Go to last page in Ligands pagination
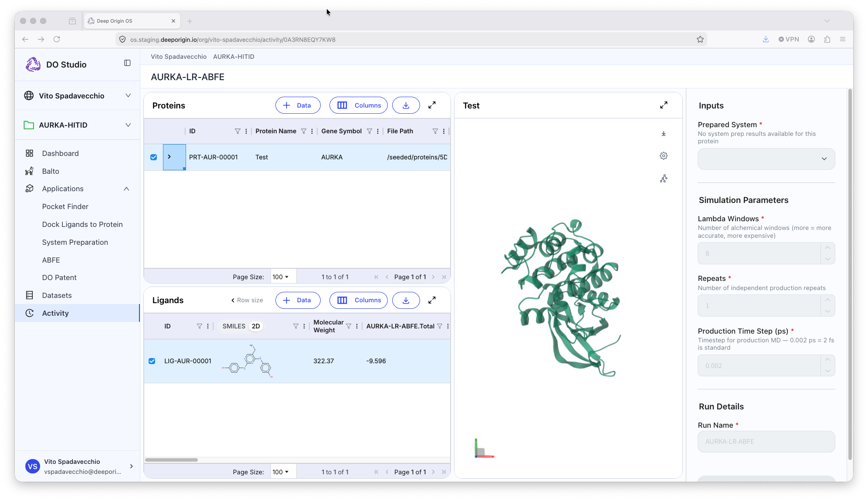 [444, 472]
